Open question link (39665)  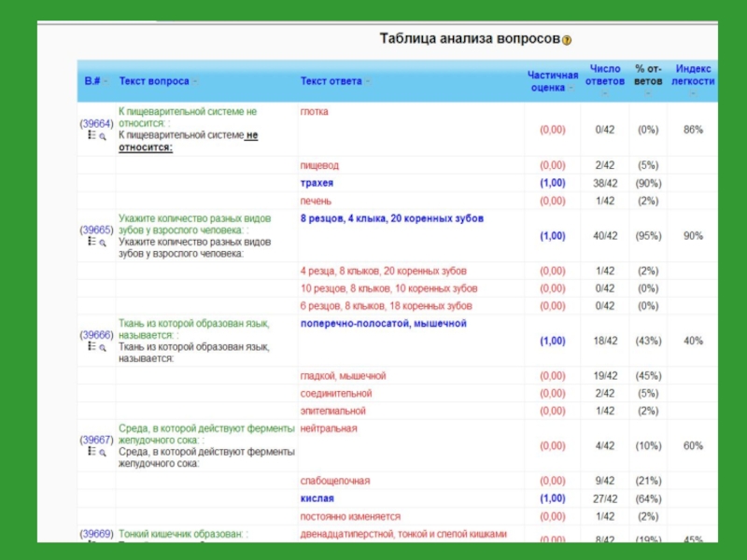point(96,230)
